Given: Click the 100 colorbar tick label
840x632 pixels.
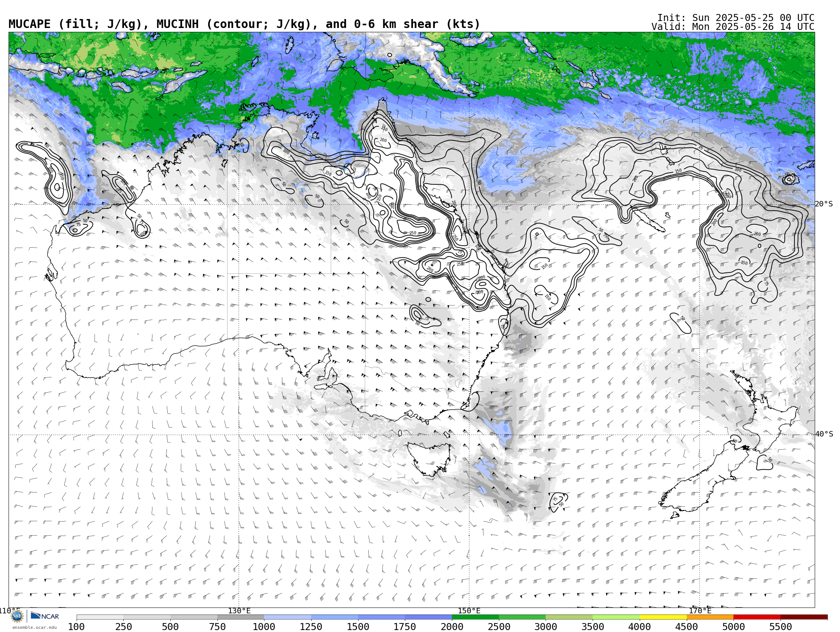Looking at the screenshot, I should coord(76,627).
